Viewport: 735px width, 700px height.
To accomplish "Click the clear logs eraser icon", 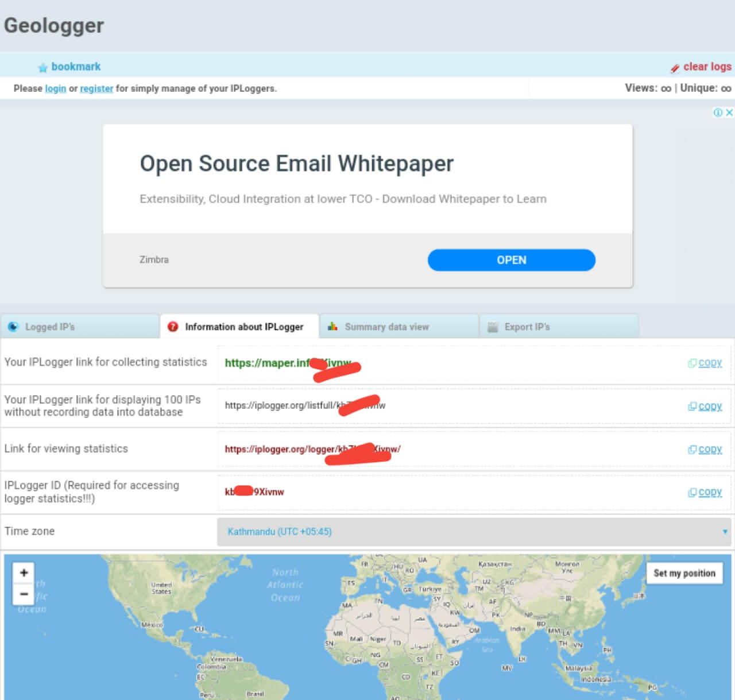I will coord(675,68).
